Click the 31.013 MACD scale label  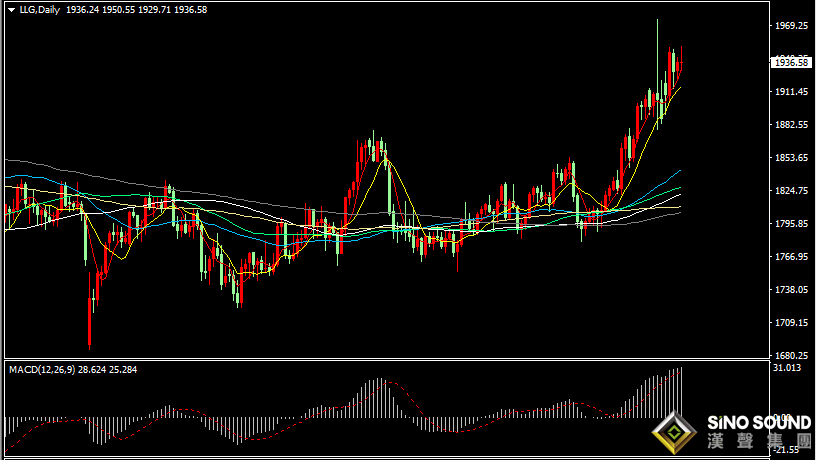click(x=787, y=368)
